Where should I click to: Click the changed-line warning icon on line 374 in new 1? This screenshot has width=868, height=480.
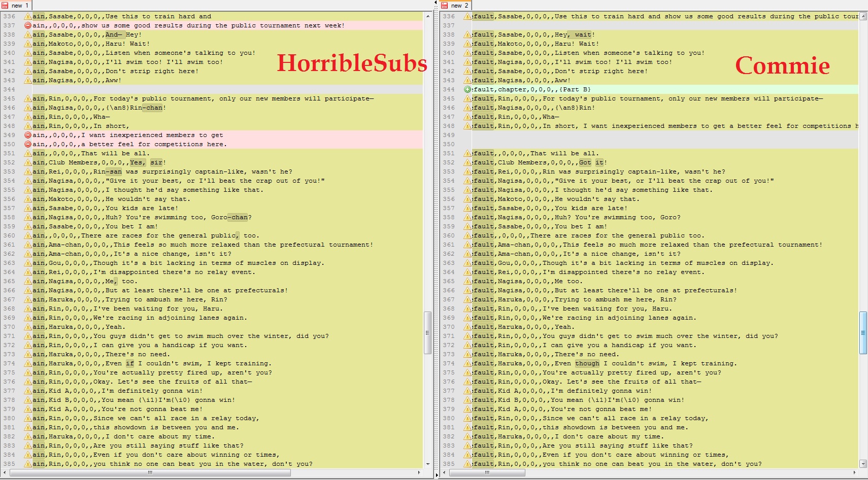[28, 363]
